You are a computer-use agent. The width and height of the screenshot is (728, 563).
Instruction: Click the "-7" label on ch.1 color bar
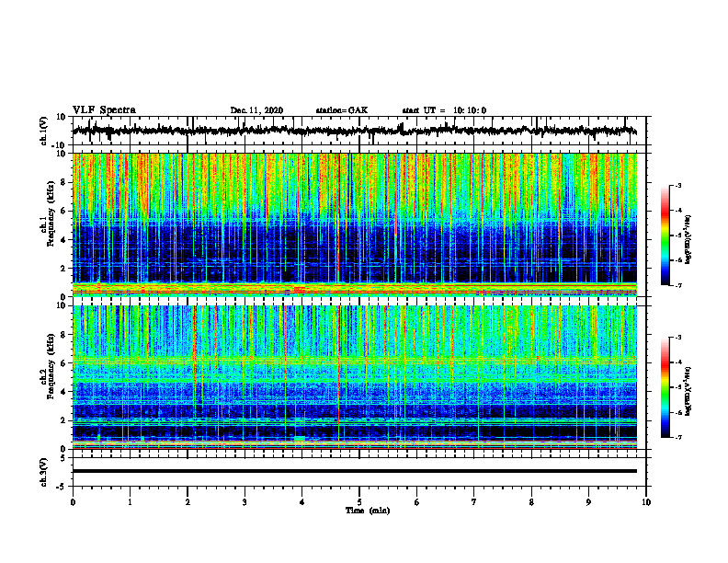point(678,285)
